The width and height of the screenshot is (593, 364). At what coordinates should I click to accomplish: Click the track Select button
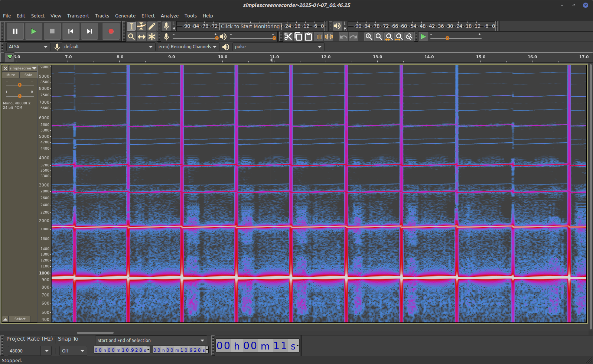(20, 319)
